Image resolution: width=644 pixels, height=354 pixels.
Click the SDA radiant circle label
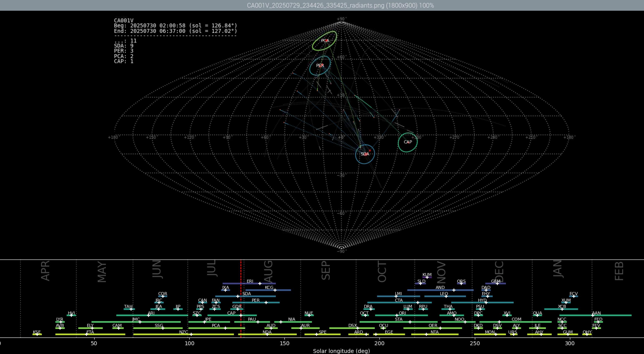click(x=365, y=154)
